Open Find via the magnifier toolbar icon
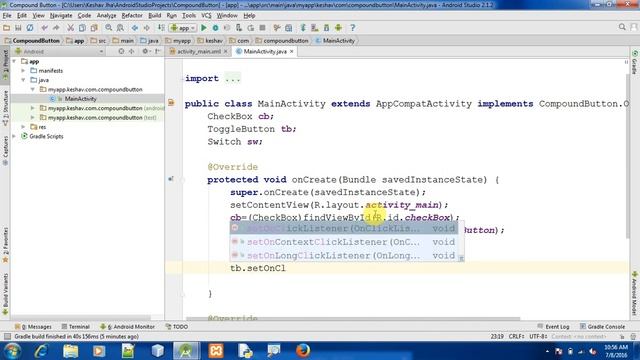 click(x=109, y=28)
